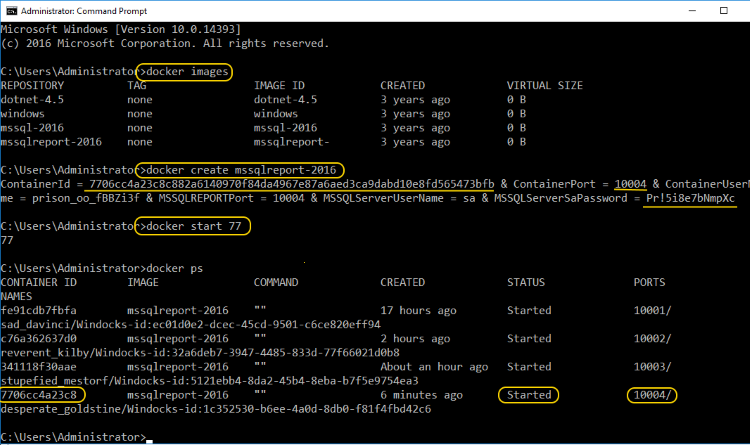This screenshot has width=750, height=445.
Task: Click the COMMAND column header
Action: click(x=276, y=282)
